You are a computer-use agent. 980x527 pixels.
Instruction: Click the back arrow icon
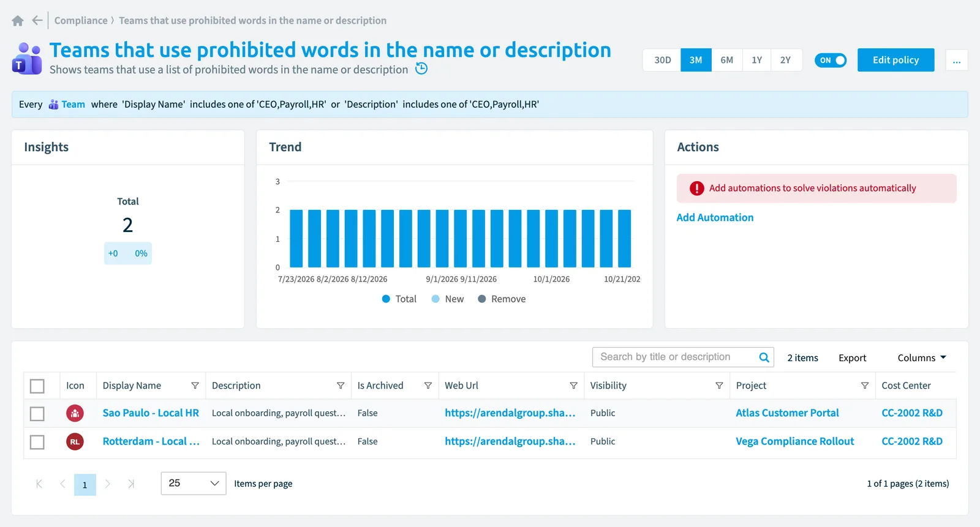(x=37, y=20)
